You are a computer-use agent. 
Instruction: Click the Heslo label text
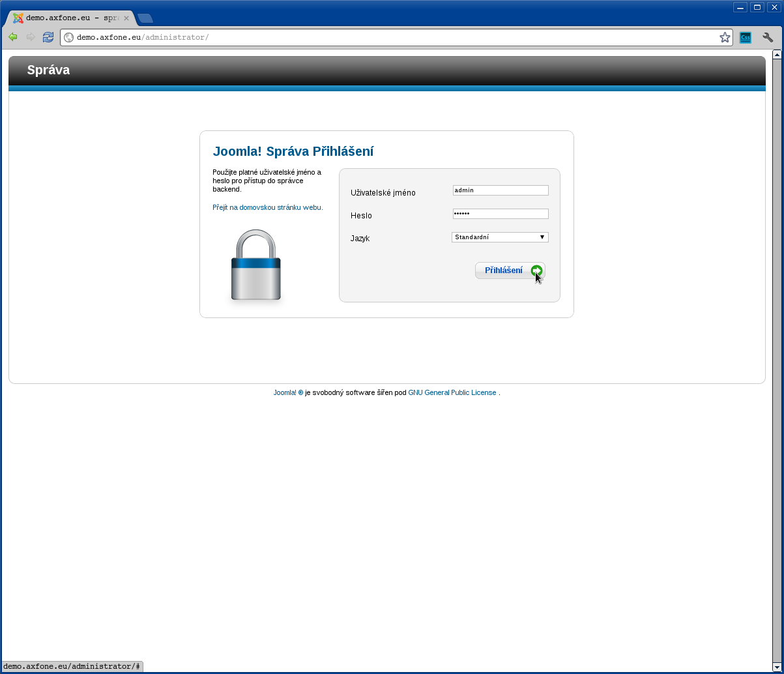coord(361,216)
